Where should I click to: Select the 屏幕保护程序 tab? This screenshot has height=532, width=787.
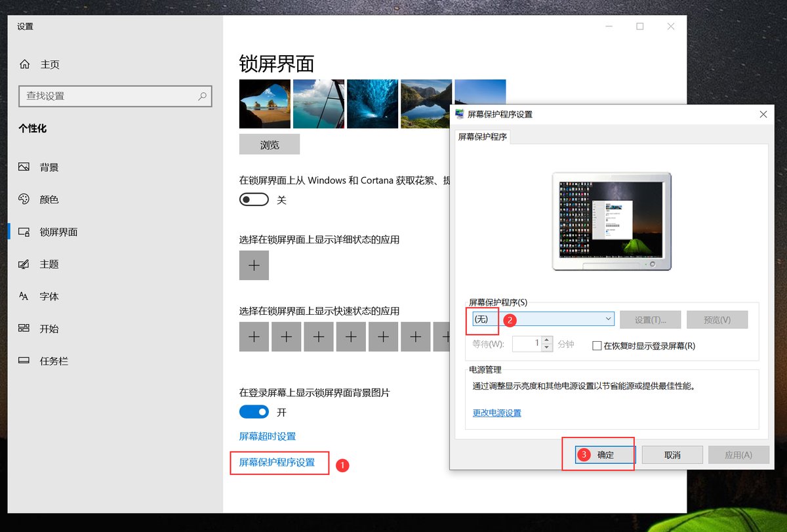(x=482, y=137)
